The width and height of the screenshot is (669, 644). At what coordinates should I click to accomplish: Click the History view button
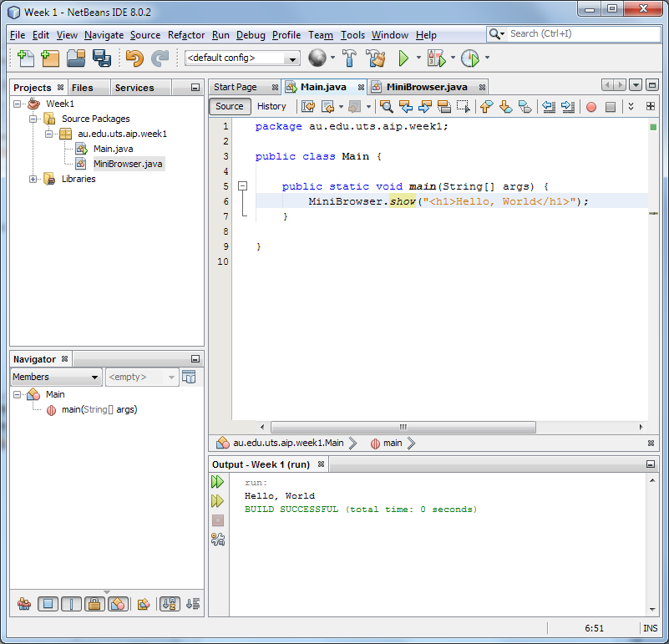(271, 106)
